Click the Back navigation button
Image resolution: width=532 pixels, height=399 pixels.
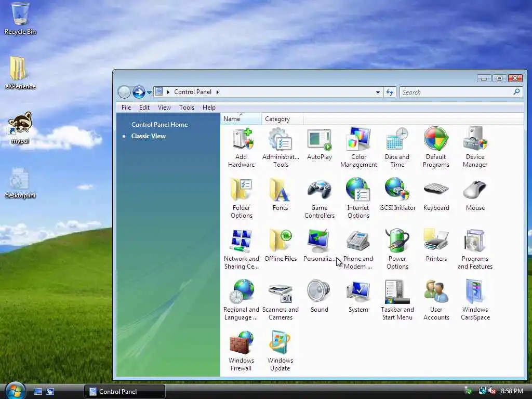pyautogui.click(x=124, y=92)
